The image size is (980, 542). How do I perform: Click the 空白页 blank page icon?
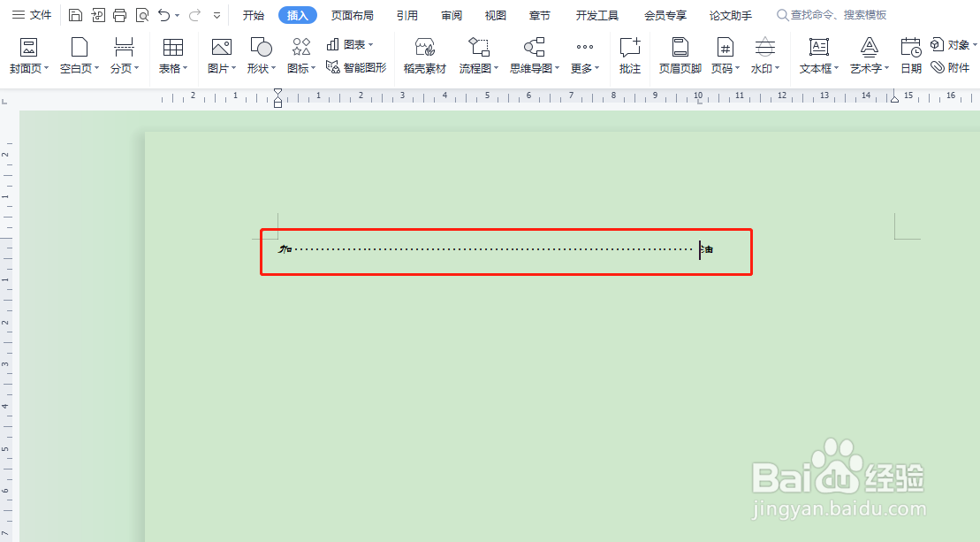tap(80, 48)
